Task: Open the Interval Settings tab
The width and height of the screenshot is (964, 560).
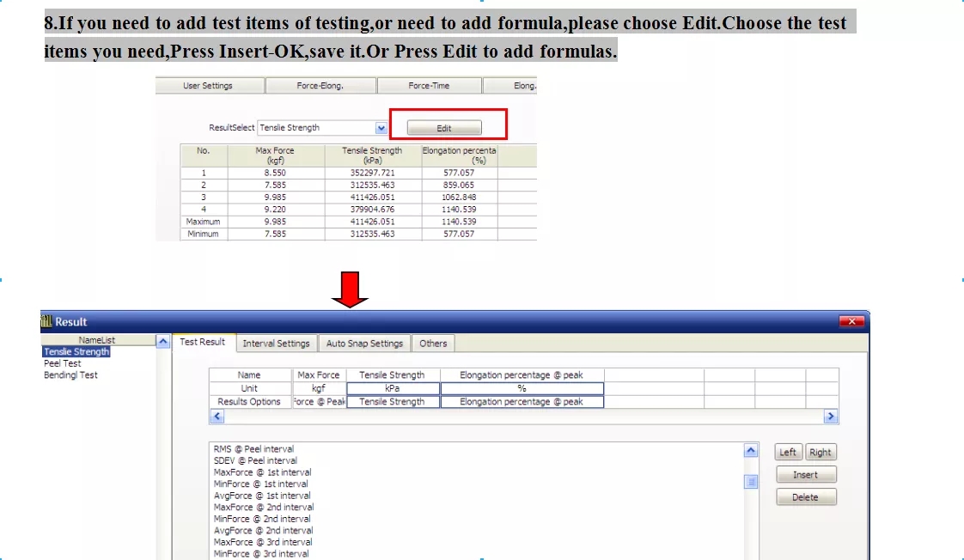Action: pyautogui.click(x=276, y=344)
